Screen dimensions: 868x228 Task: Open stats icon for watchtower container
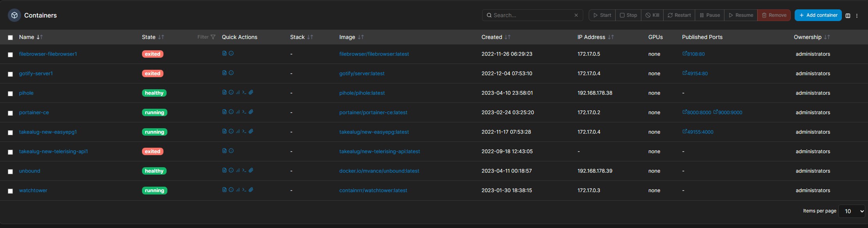[x=238, y=190]
